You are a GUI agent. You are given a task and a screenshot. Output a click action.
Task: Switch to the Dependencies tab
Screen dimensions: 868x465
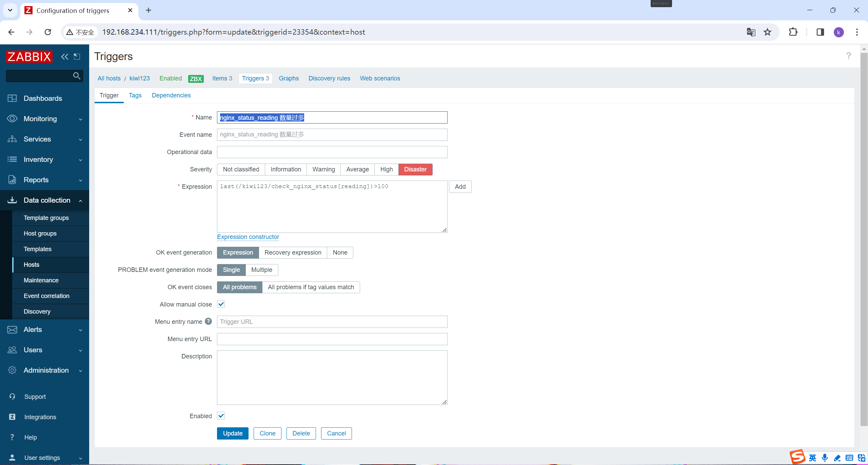click(171, 95)
